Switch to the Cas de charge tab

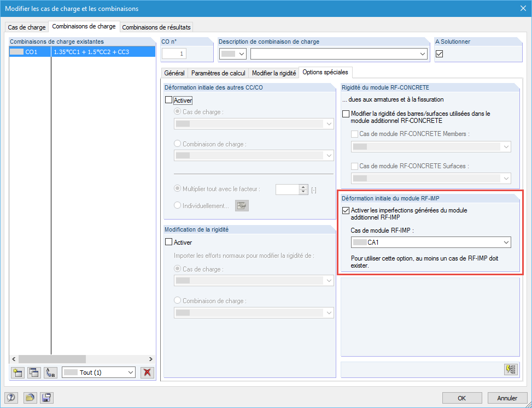click(27, 27)
